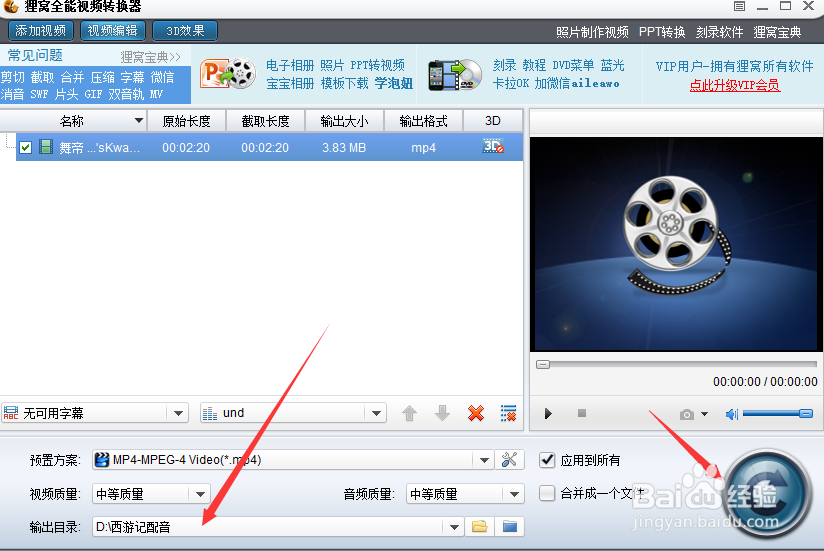
Task: Click the audio track equalizer icon
Action: tap(210, 414)
